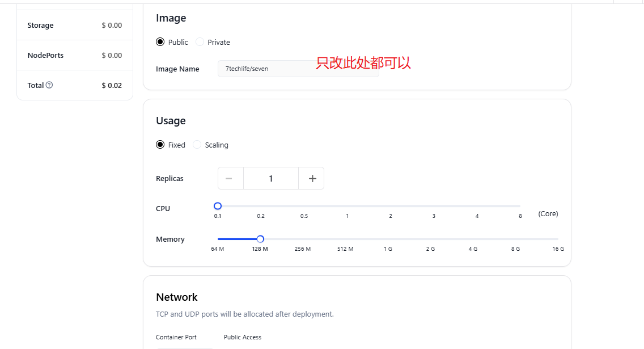Set CPU slider to 1 core
The width and height of the screenshot is (644, 349).
(x=347, y=206)
